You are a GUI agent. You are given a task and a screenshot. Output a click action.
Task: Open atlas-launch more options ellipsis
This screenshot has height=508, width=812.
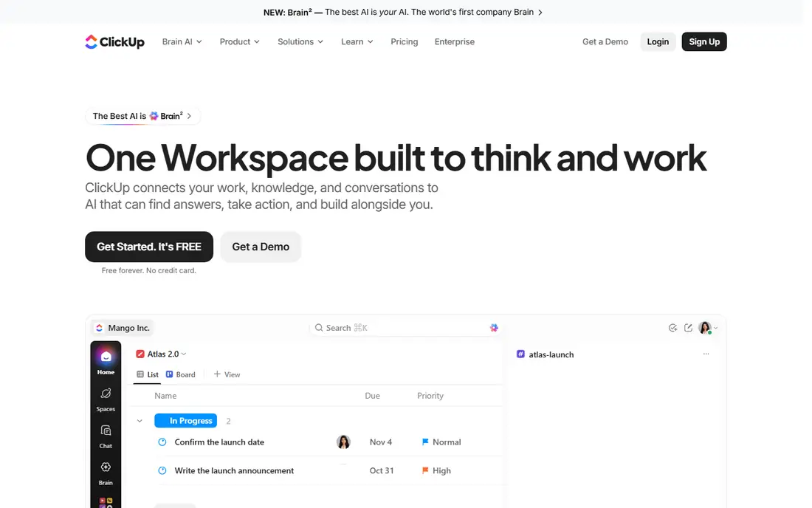tap(706, 354)
